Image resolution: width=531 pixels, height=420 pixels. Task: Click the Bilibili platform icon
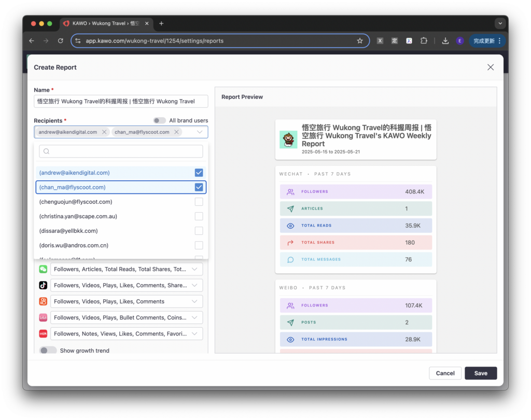click(43, 317)
